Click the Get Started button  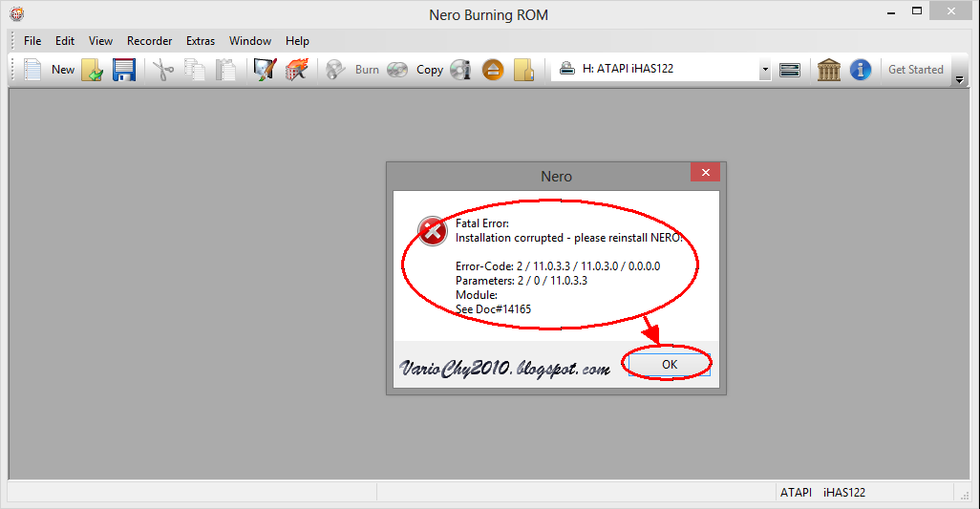tap(916, 70)
